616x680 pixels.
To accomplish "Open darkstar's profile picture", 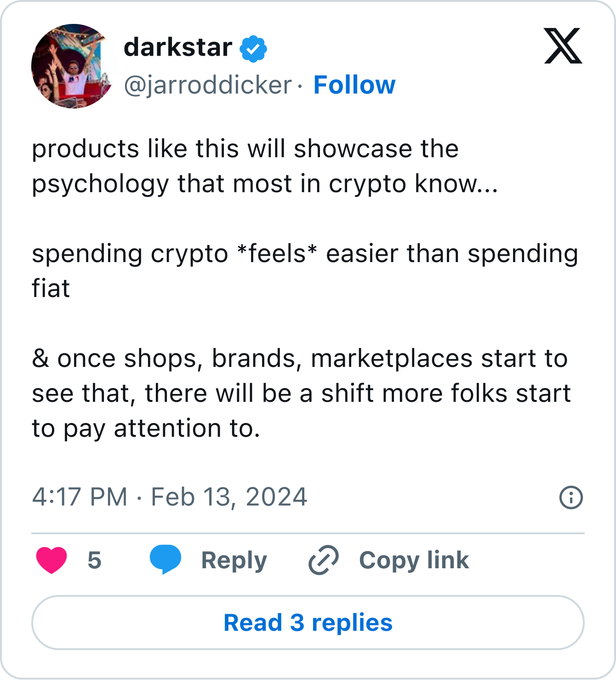I will tap(73, 66).
